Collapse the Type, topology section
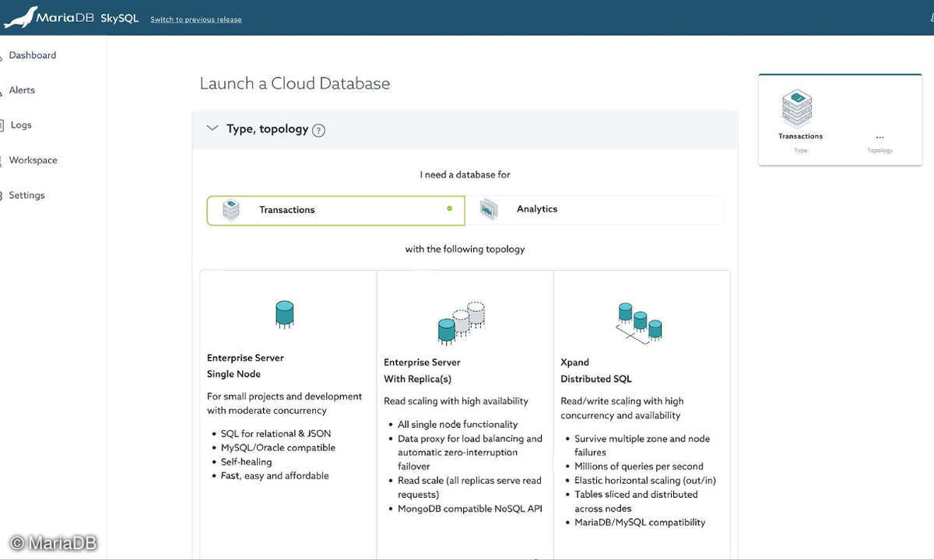The width and height of the screenshot is (934, 560). pyautogui.click(x=212, y=129)
